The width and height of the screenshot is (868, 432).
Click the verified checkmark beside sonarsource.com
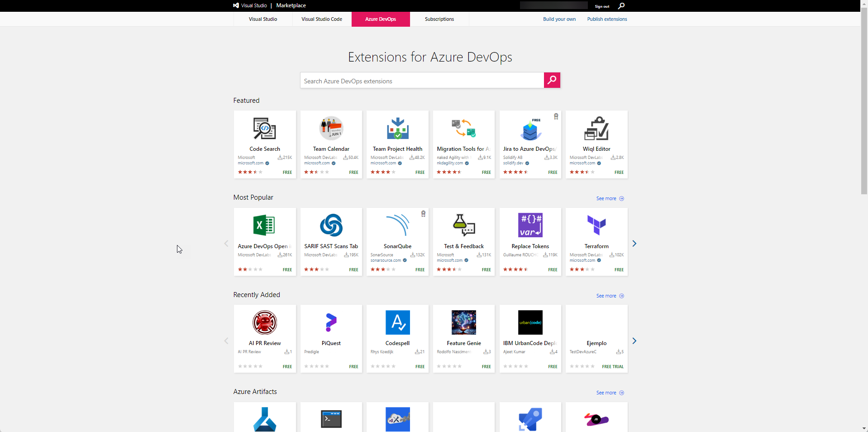coord(405,261)
